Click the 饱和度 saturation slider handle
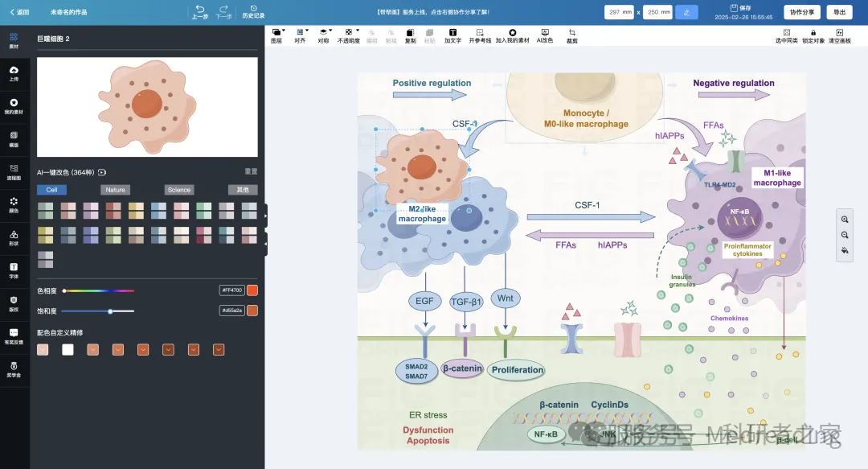The image size is (868, 469). [x=111, y=311]
